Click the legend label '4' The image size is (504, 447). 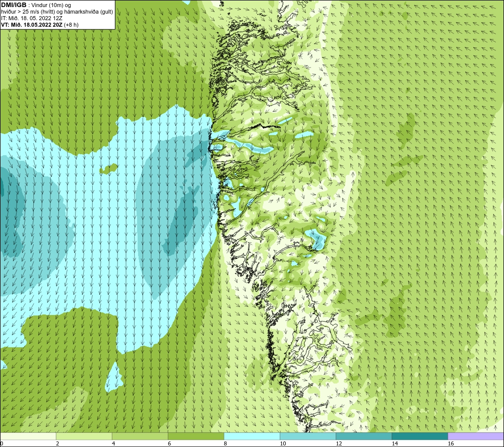click(113, 443)
